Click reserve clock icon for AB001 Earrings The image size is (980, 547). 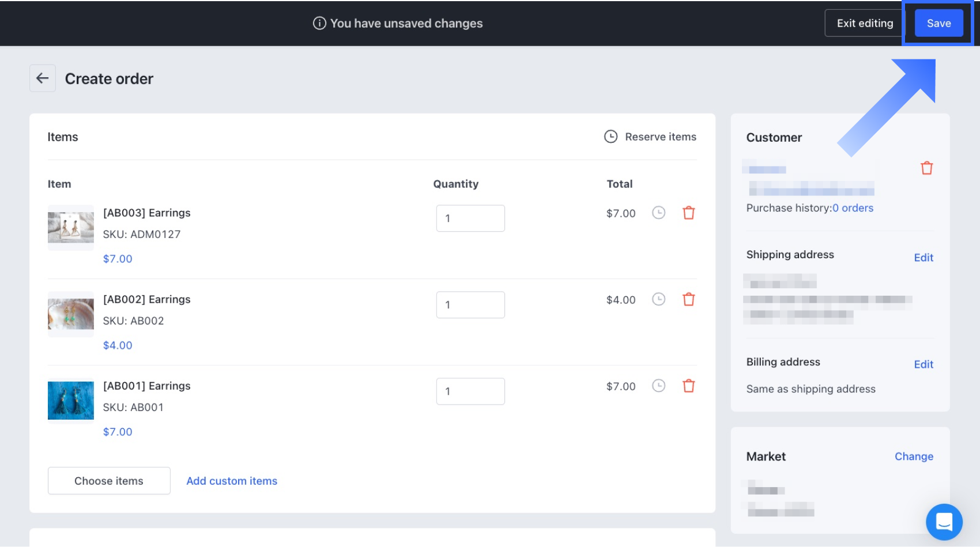[x=658, y=386]
